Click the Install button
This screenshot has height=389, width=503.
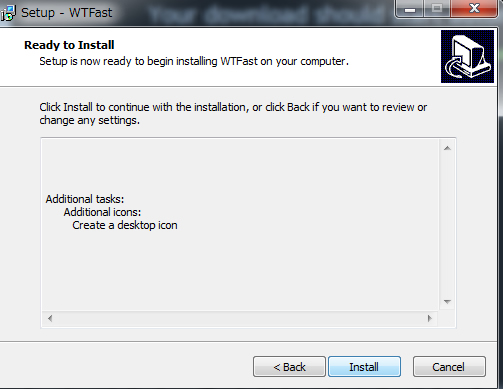click(x=364, y=367)
